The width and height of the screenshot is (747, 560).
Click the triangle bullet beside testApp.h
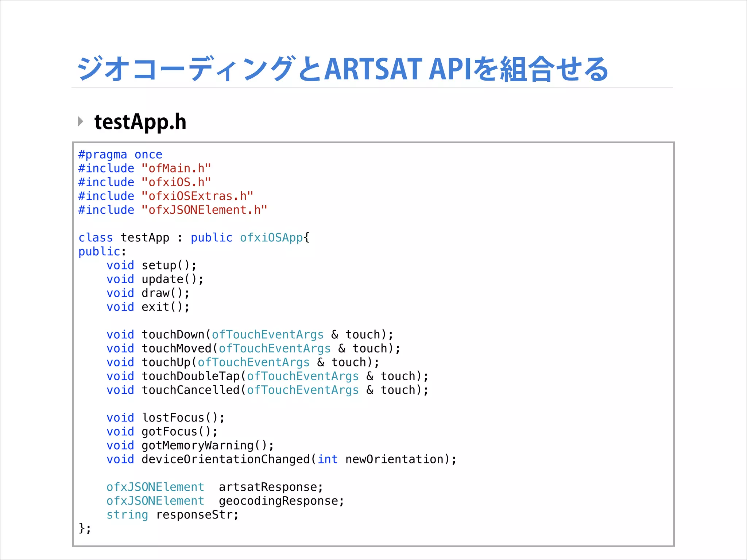click(81, 121)
